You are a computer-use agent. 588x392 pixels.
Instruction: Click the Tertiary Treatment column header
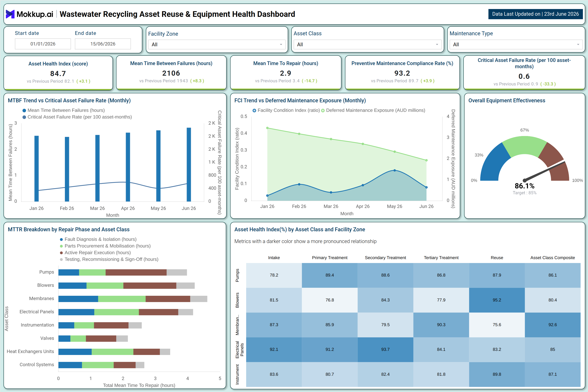441,258
